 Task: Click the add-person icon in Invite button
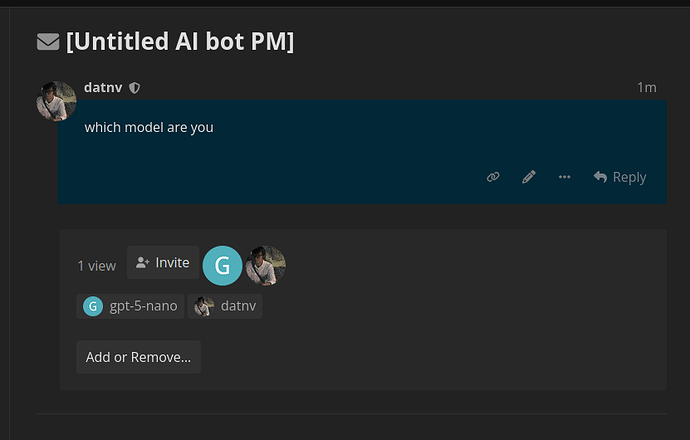[143, 263]
